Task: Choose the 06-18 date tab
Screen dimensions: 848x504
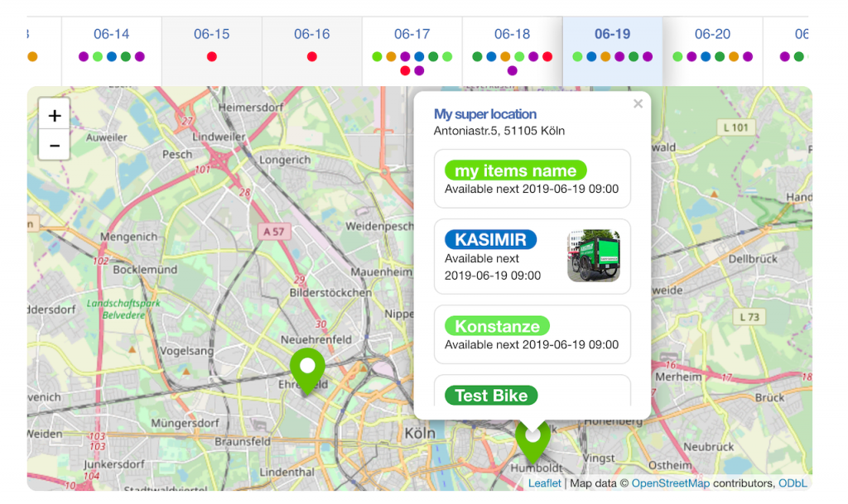Action: pos(512,35)
